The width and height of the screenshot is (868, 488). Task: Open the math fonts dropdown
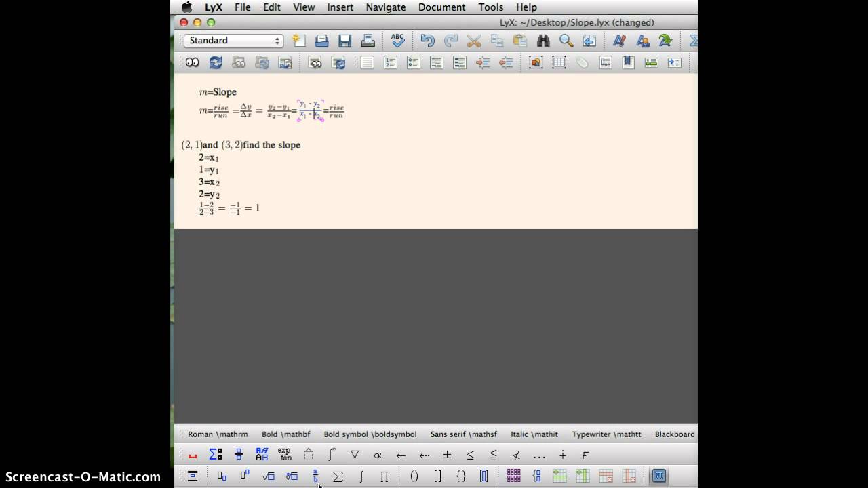point(262,455)
